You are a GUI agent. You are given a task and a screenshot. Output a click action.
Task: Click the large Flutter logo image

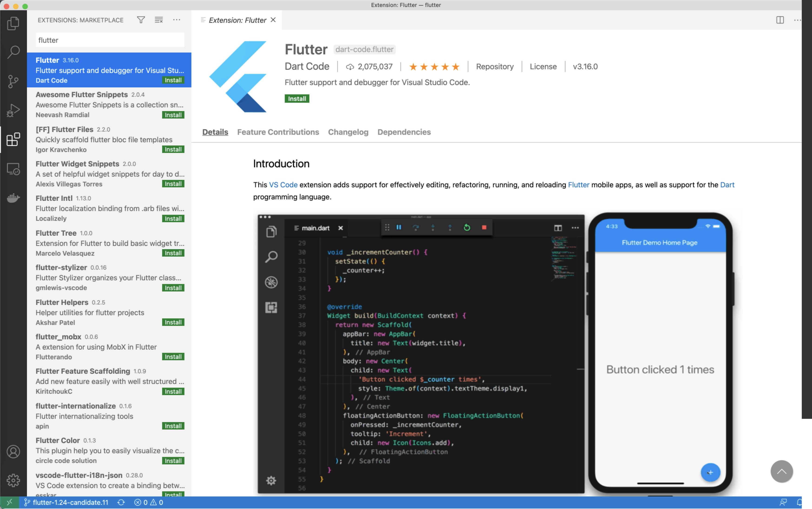pyautogui.click(x=238, y=77)
